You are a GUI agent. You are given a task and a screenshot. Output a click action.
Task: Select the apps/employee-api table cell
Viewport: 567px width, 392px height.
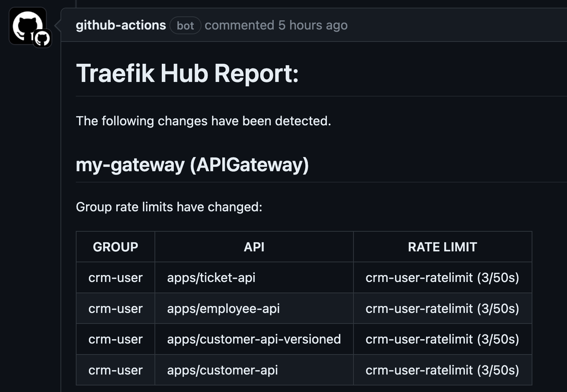(223, 308)
